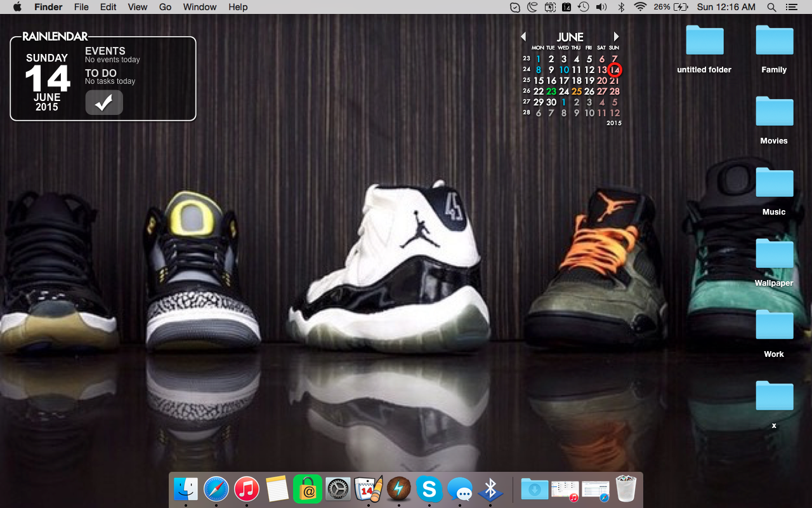Open Messages chat bubble in Dock
Image resolution: width=812 pixels, height=508 pixels.
click(460, 489)
